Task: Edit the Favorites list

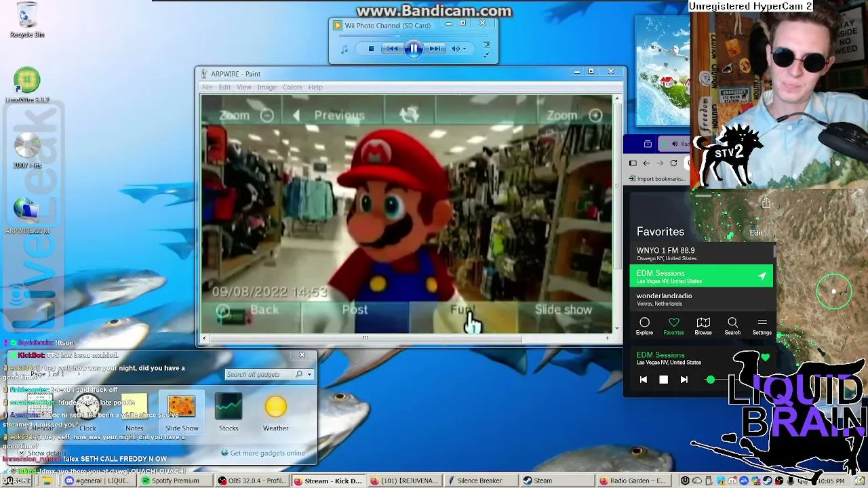Action: tap(756, 232)
